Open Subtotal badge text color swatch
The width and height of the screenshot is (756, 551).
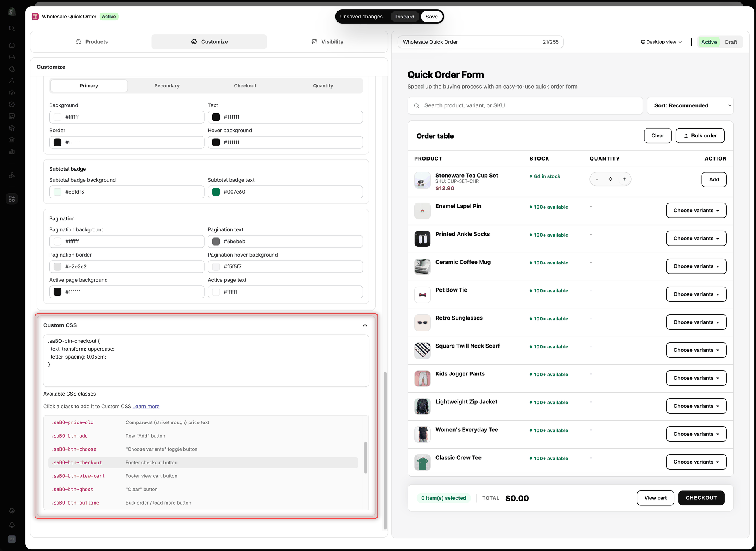[x=216, y=192]
